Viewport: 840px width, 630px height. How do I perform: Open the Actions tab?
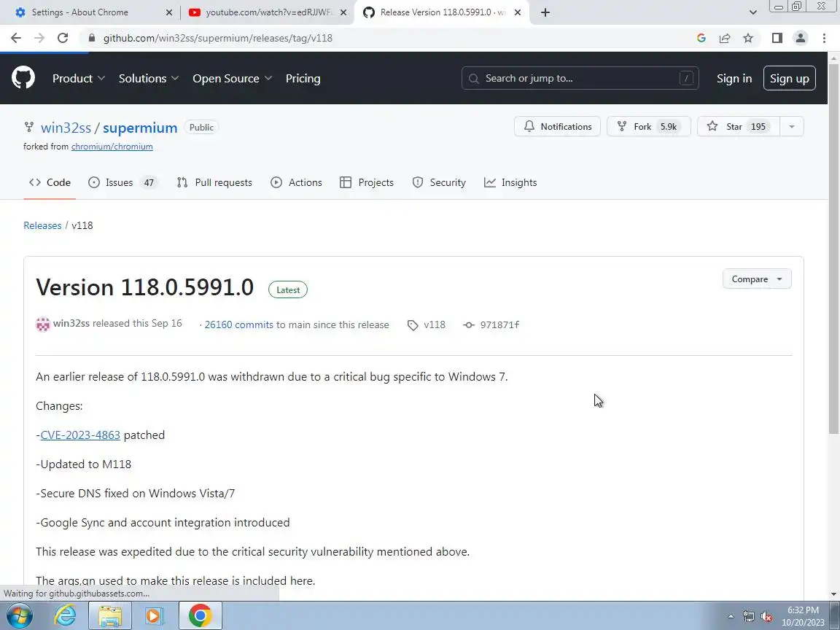tap(296, 183)
